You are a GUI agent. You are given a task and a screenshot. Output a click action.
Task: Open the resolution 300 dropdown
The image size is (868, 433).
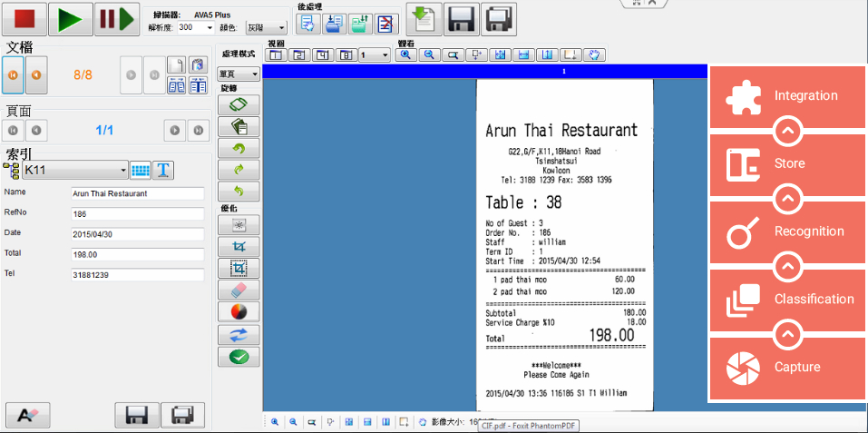[196, 27]
